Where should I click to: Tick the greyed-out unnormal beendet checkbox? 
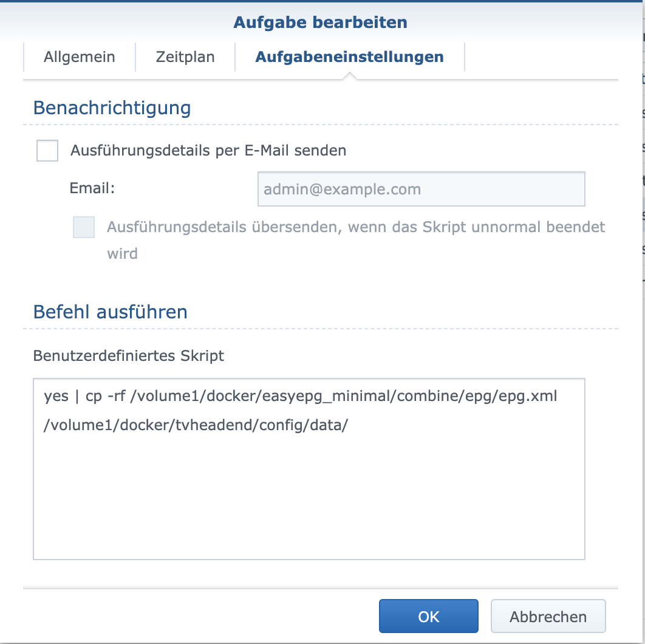[x=84, y=227]
